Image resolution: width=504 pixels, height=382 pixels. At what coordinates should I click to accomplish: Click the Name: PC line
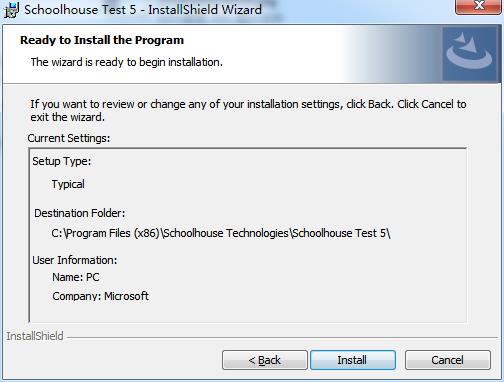(76, 277)
